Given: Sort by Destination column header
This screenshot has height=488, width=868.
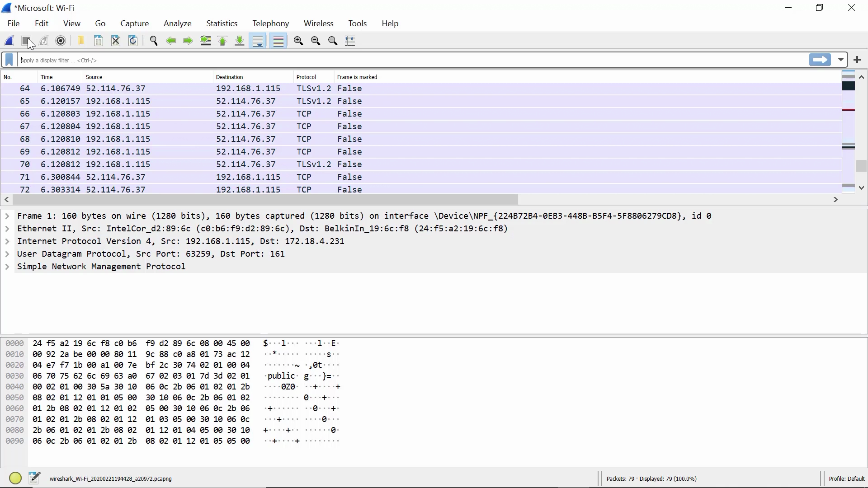Looking at the screenshot, I should (253, 77).
